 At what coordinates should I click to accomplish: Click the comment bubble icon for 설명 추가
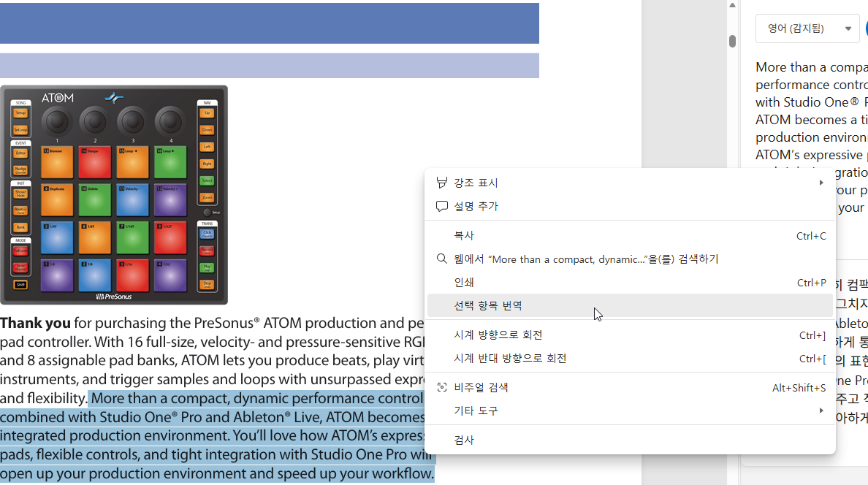[x=441, y=206]
